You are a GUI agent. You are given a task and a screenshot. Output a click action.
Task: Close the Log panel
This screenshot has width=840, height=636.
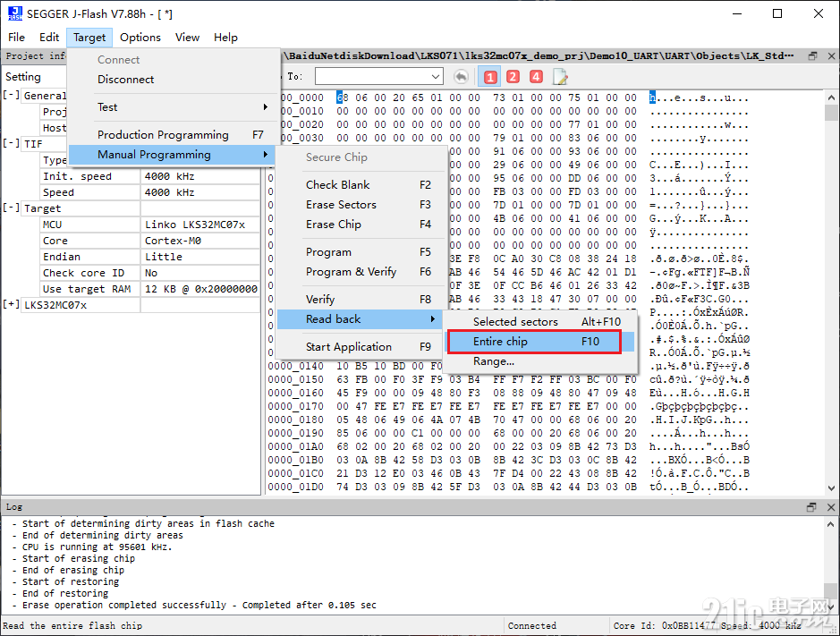pyautogui.click(x=831, y=507)
